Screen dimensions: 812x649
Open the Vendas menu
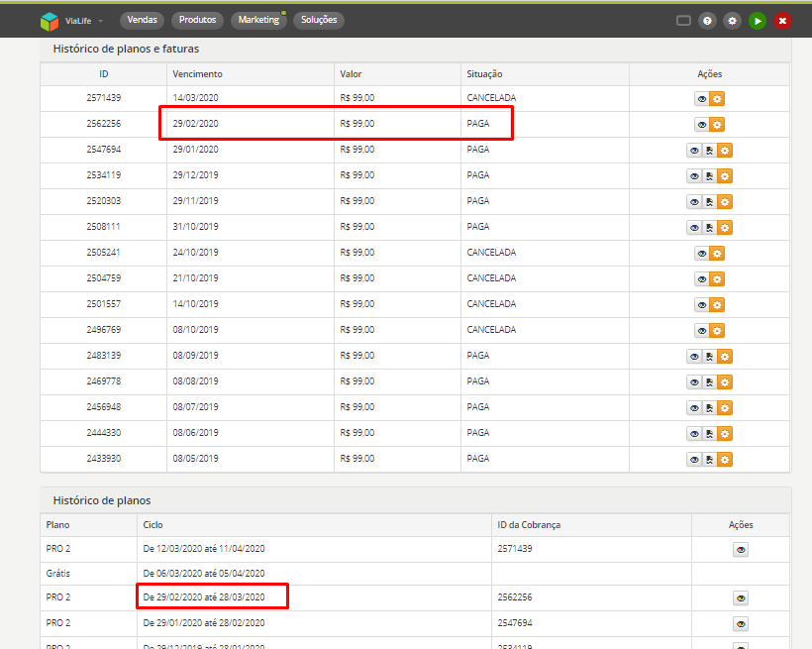pyautogui.click(x=142, y=20)
